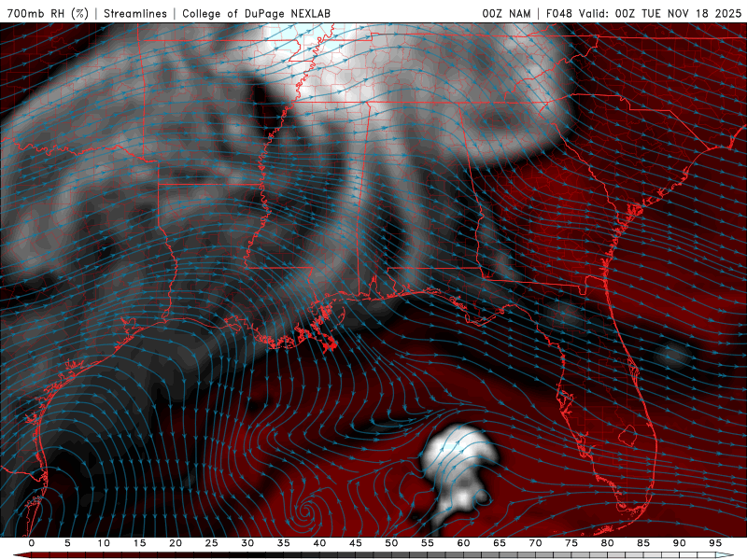Click the "60" label on the color scale
747x560 pixels.
463,543
